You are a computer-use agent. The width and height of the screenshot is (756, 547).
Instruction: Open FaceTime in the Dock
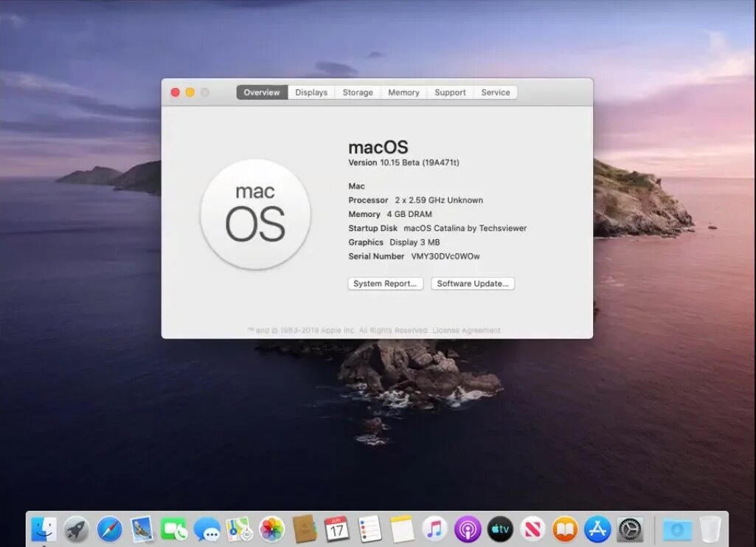pyautogui.click(x=174, y=529)
